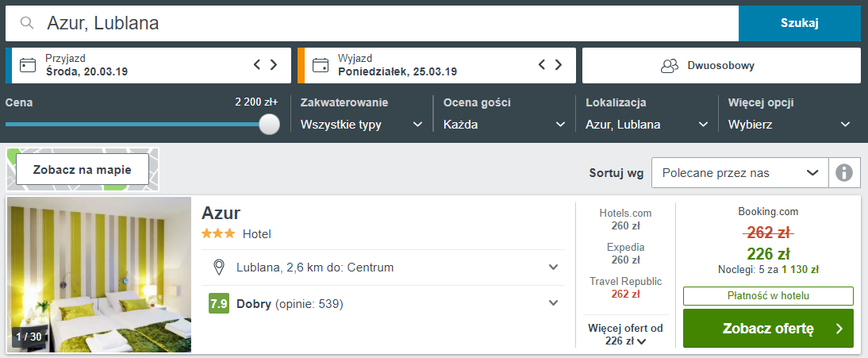Click the sorting info icon
The width and height of the screenshot is (868, 358).
(844, 173)
